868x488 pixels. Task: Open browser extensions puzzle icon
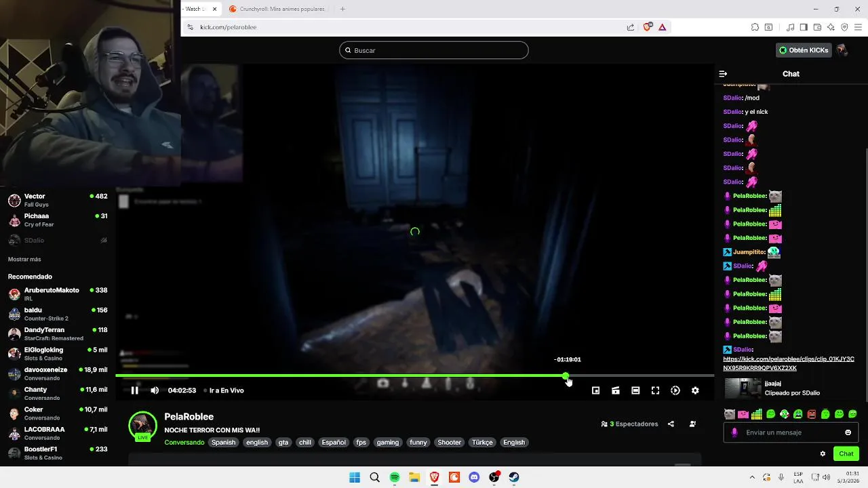[x=755, y=27]
